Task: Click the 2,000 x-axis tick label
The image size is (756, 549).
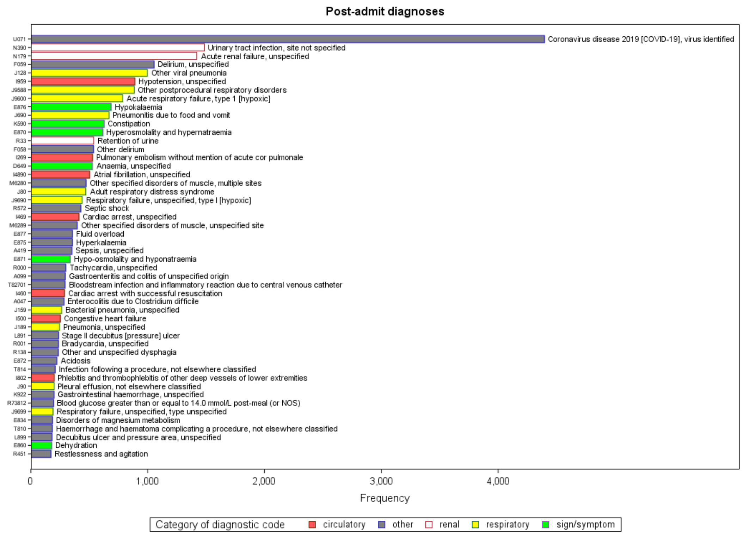Action: (x=264, y=481)
